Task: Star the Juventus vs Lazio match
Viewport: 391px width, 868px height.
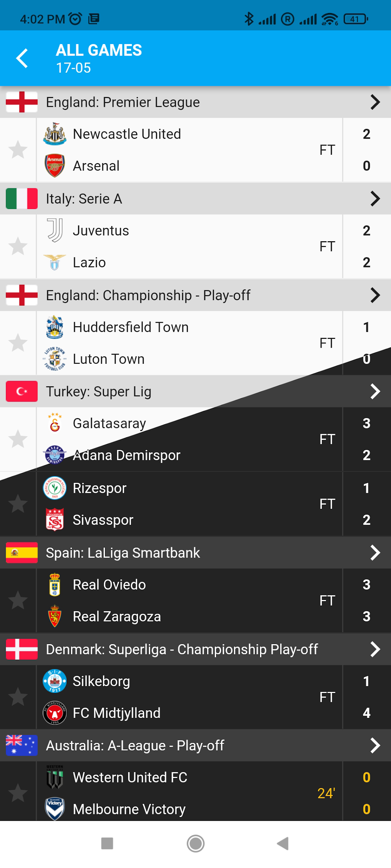Action: pos(18,246)
